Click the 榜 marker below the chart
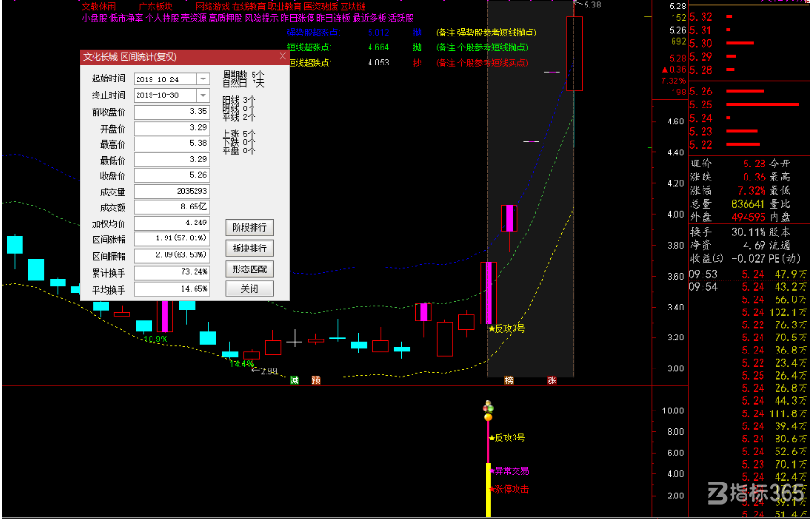The height and width of the screenshot is (519, 812). click(509, 381)
